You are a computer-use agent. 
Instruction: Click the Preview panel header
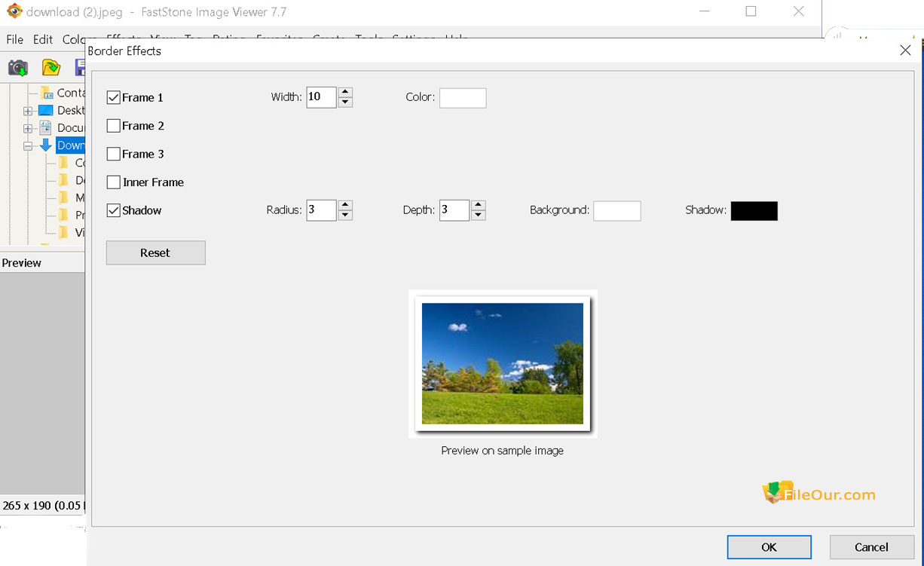(x=43, y=262)
